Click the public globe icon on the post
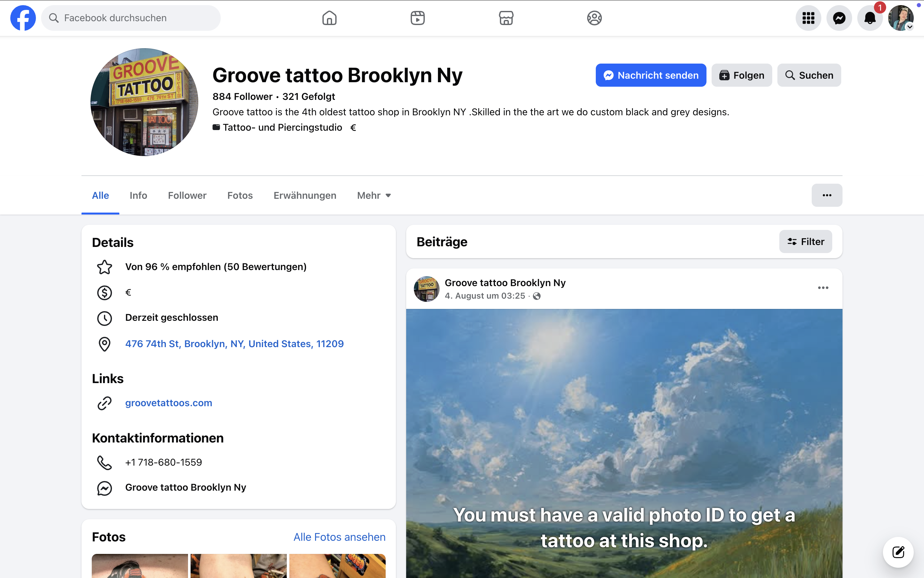 pos(536,296)
